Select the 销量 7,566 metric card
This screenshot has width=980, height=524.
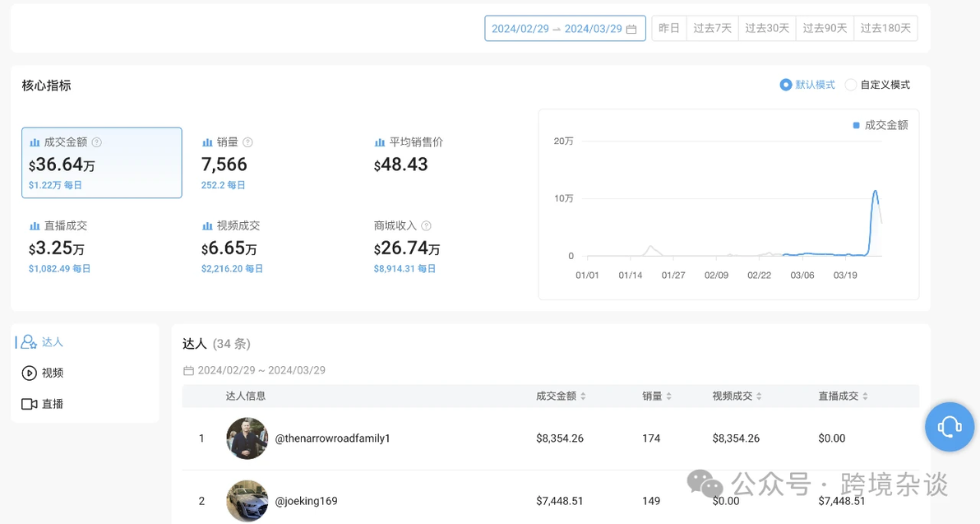click(x=273, y=163)
